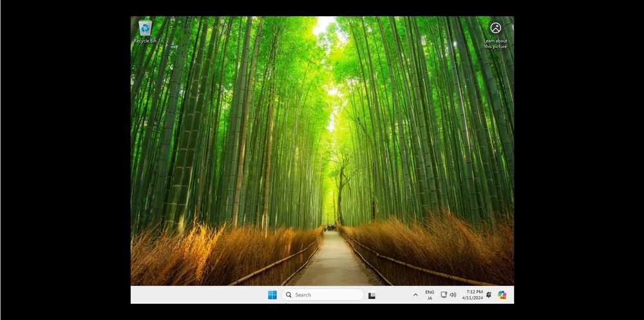This screenshot has width=644, height=320.
Task: Click empty taskbar space left of Start
Action: click(x=193, y=295)
